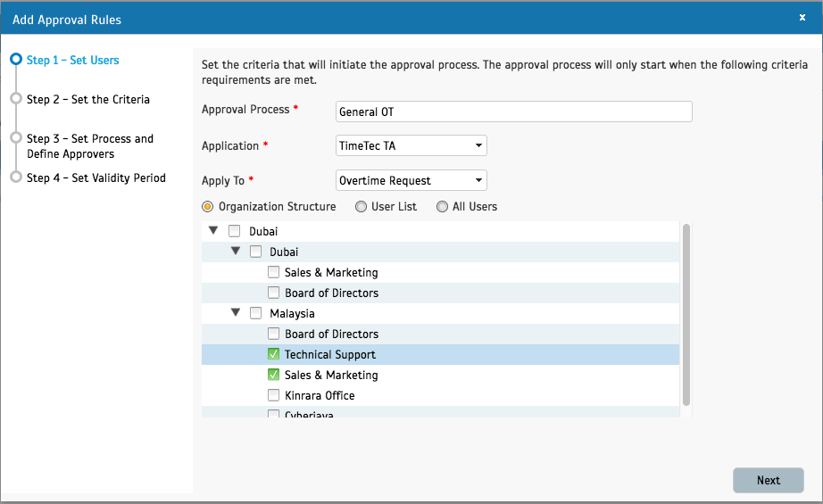Go to Step 2 – Set the Criteria

click(x=87, y=99)
